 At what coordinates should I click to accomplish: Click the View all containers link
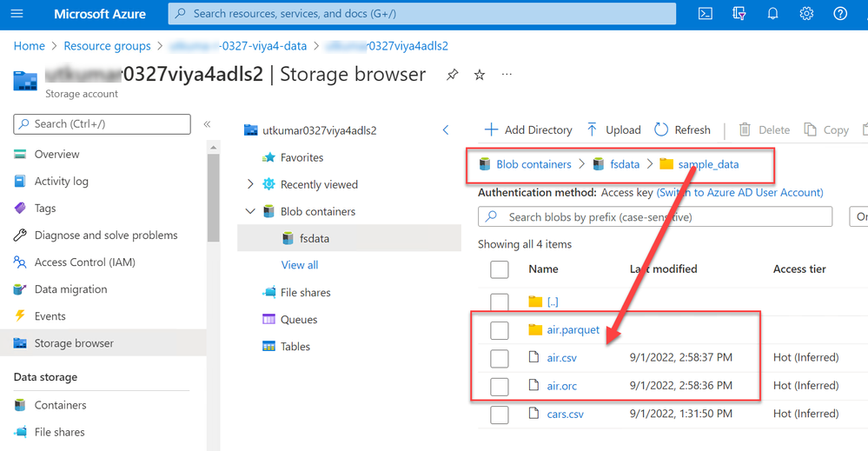[300, 265]
